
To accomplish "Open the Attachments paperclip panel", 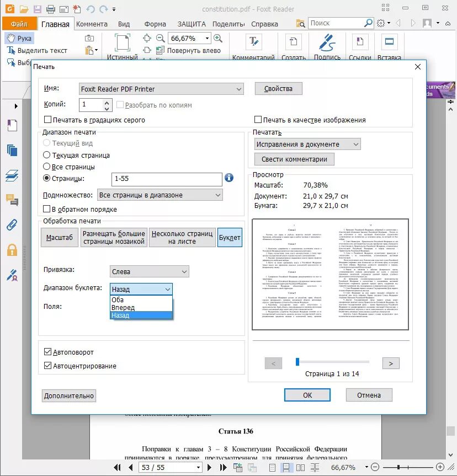I will coord(12,225).
